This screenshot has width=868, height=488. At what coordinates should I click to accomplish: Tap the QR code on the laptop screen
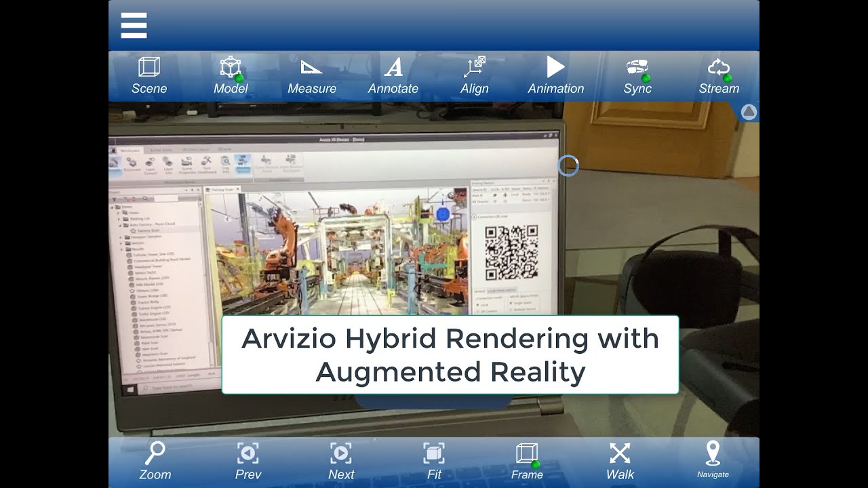pos(512,252)
